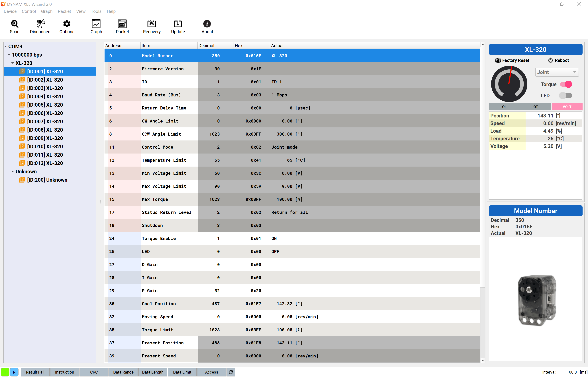Collapse the Unknown group node
The height and width of the screenshot is (377, 588).
pyautogui.click(x=13, y=171)
